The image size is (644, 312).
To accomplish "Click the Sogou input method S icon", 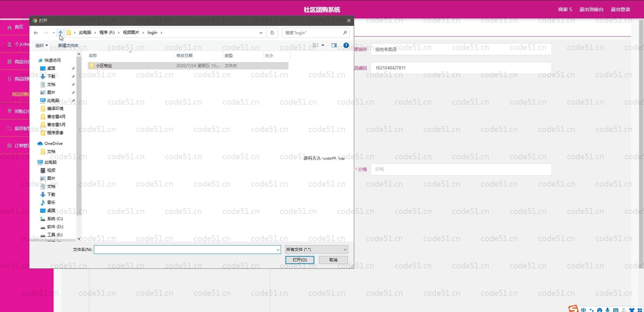I will [573, 309].
